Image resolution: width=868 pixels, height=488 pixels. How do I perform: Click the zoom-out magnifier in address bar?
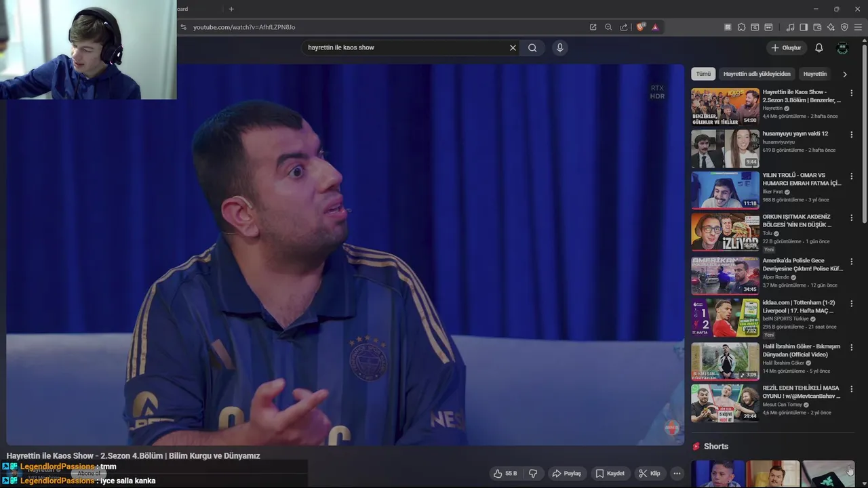click(x=608, y=27)
